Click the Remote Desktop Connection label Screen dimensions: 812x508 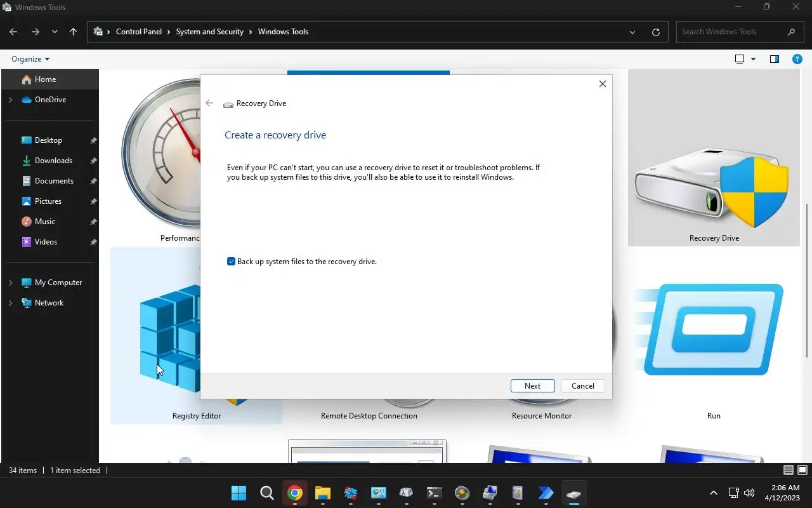369,416
